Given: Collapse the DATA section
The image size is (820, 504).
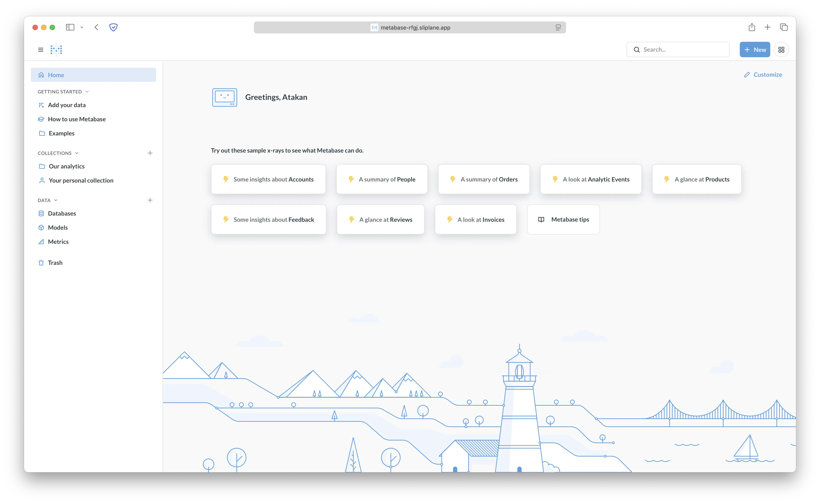Looking at the screenshot, I should click(56, 200).
